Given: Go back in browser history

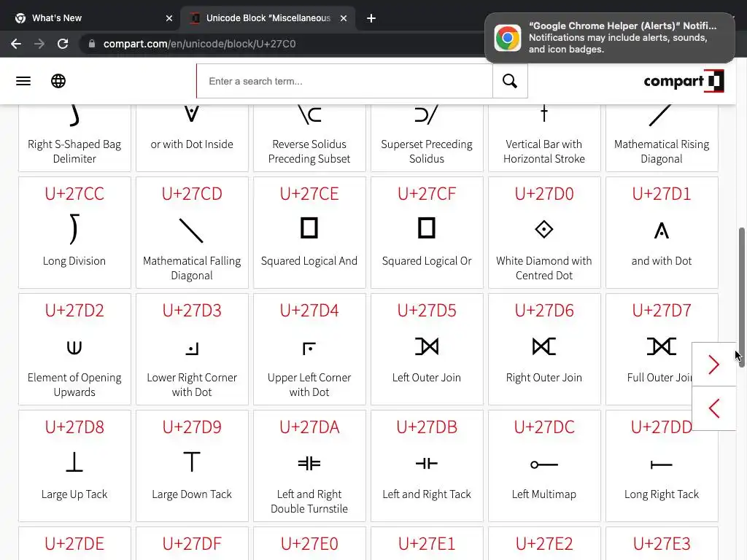Looking at the screenshot, I should [x=16, y=44].
